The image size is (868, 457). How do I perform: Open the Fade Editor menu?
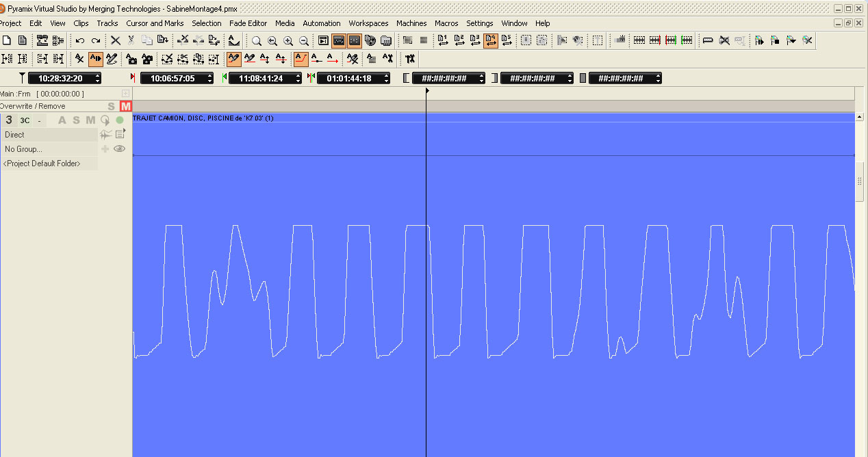pyautogui.click(x=248, y=23)
